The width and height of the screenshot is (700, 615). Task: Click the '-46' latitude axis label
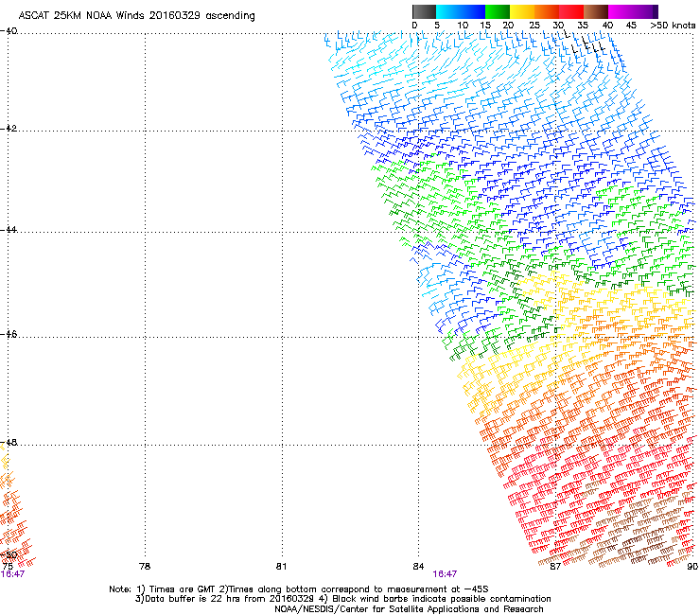[9, 334]
